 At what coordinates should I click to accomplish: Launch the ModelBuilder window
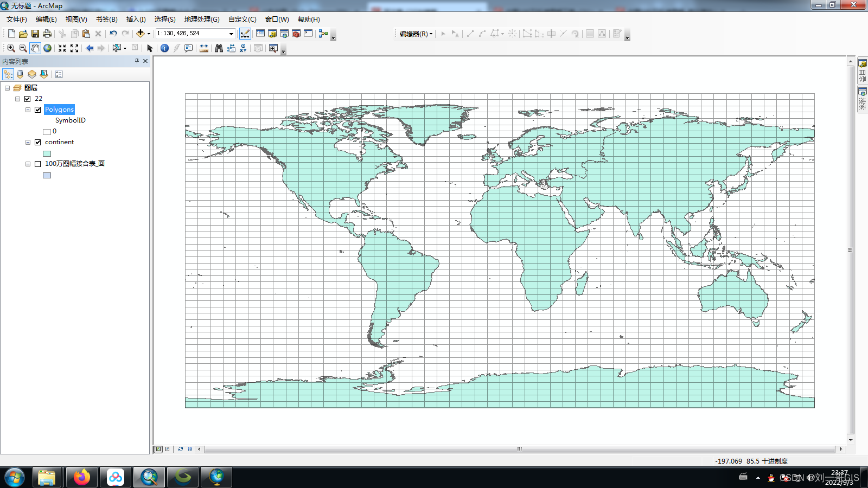point(323,34)
